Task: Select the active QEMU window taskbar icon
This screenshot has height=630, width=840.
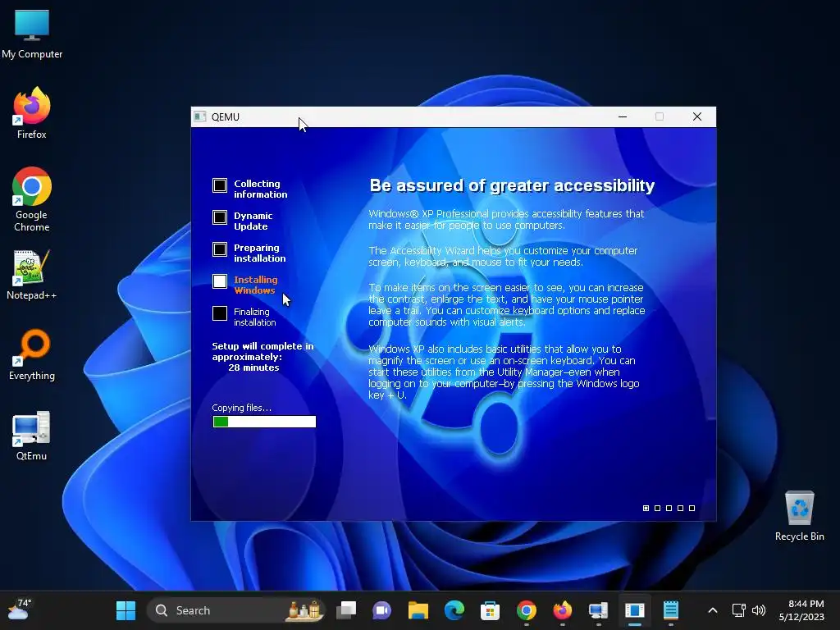Action: click(635, 610)
